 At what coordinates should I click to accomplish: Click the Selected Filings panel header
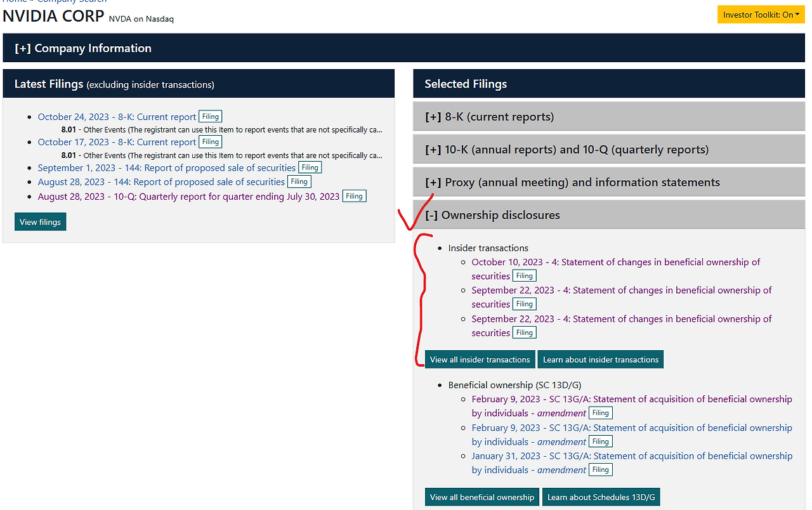[609, 84]
